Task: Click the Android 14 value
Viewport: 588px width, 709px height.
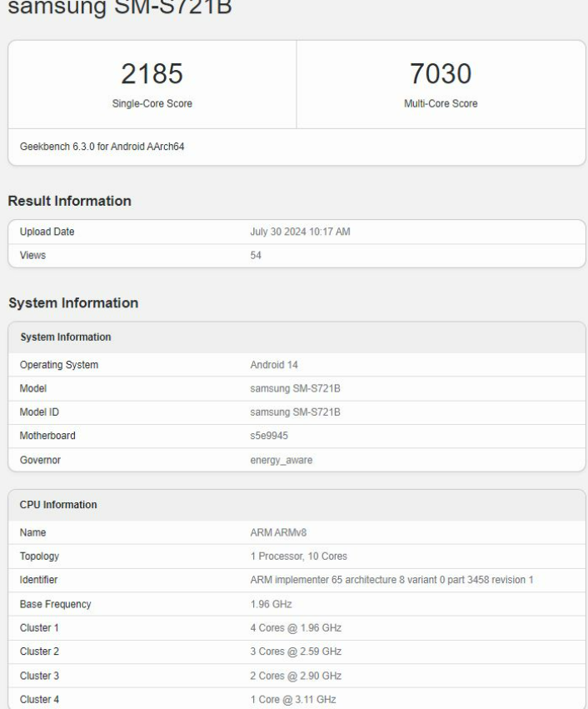Action: coord(274,365)
